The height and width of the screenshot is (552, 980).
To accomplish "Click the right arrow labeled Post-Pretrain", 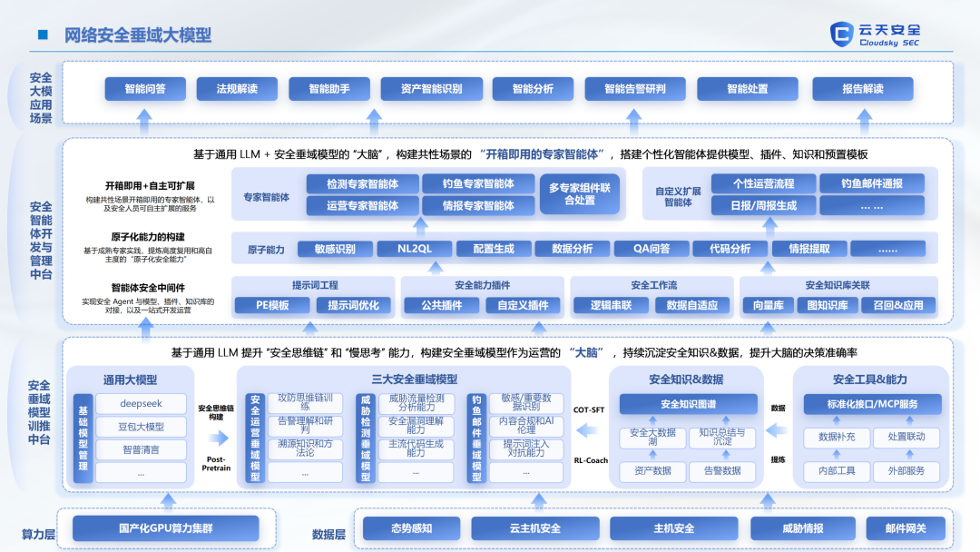I will coord(218,438).
